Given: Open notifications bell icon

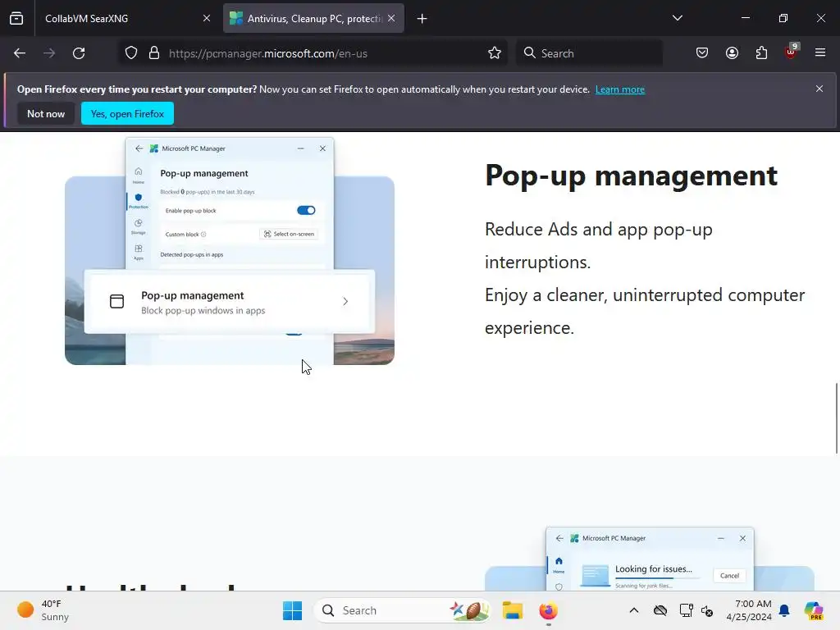Looking at the screenshot, I should click(x=784, y=610).
